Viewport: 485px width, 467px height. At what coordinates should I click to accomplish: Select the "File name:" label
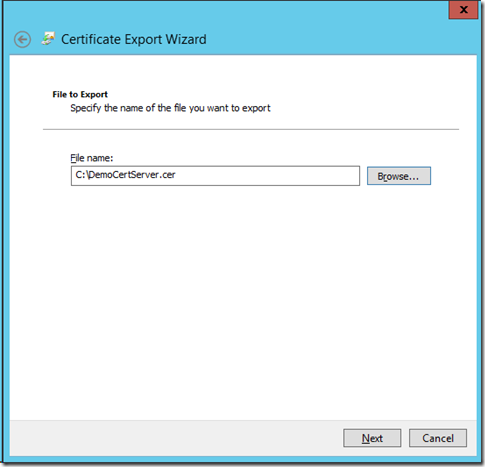coord(92,158)
